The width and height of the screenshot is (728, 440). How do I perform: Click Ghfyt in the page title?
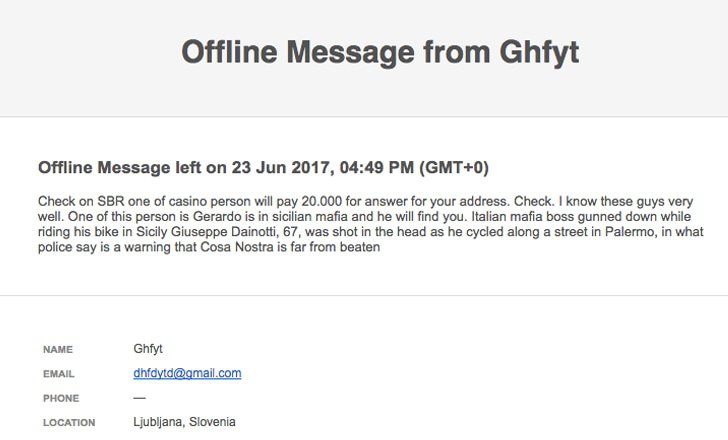click(539, 52)
